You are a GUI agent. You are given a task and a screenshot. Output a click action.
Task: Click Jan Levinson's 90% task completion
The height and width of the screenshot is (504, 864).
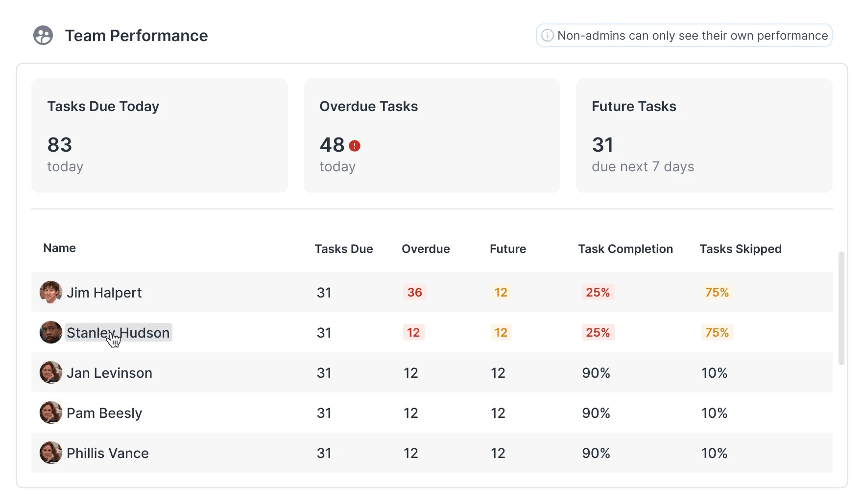(596, 373)
